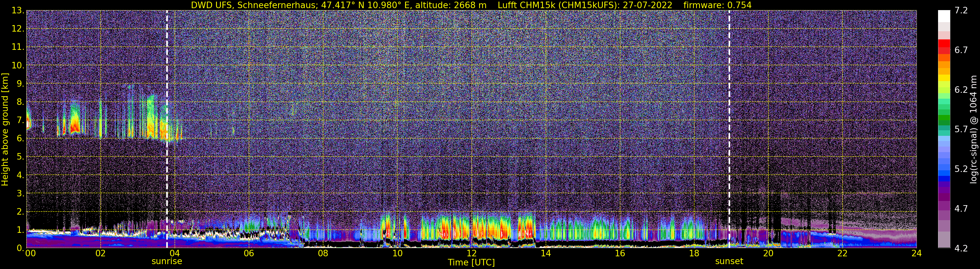Click time axis tick label '22'

842,253
